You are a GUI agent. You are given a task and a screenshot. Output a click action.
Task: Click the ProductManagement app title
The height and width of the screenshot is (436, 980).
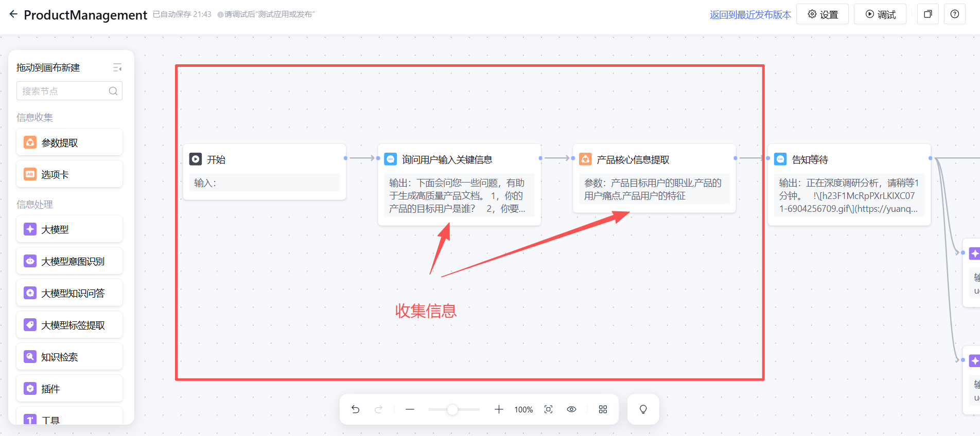pos(85,15)
